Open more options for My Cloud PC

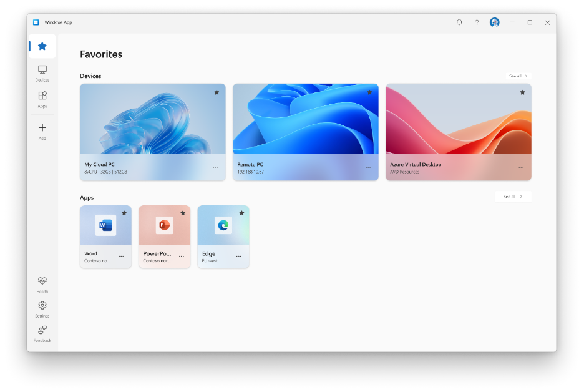215,167
